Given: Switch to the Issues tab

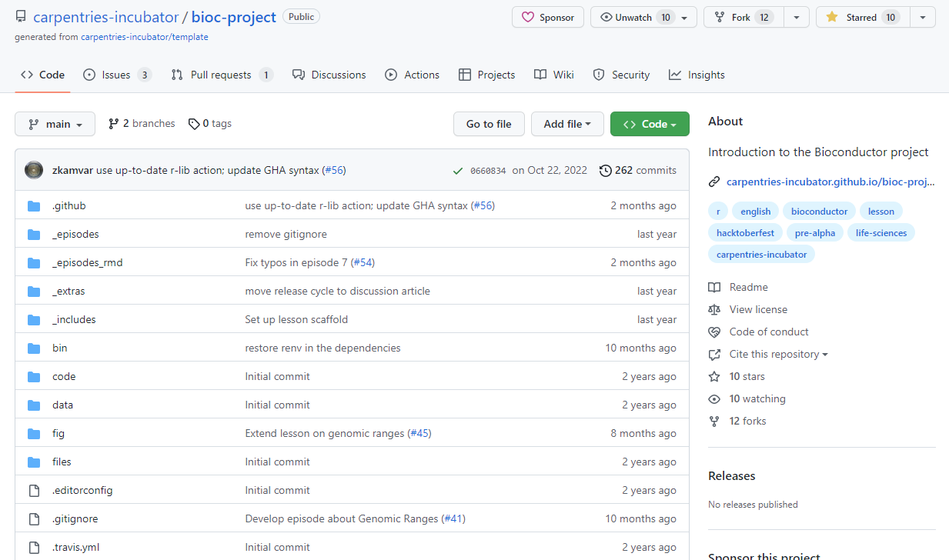Looking at the screenshot, I should [117, 75].
